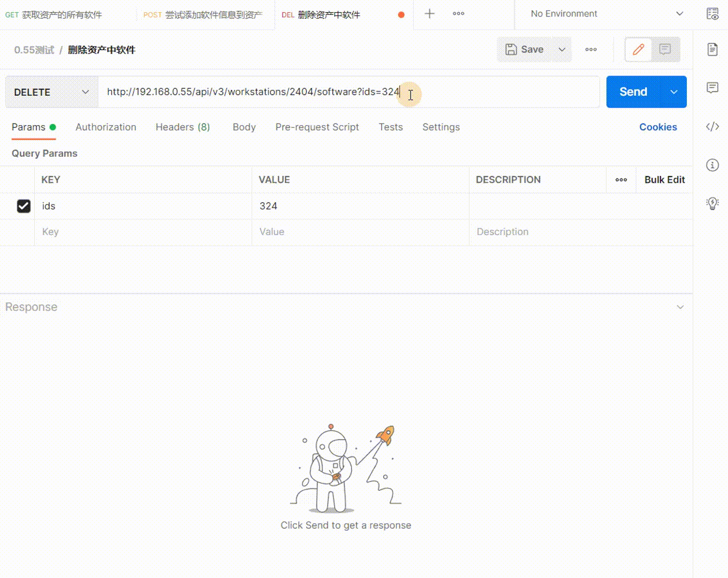Image resolution: width=728 pixels, height=578 pixels.
Task: Open the code snippet sidebar icon
Action: tap(712, 126)
